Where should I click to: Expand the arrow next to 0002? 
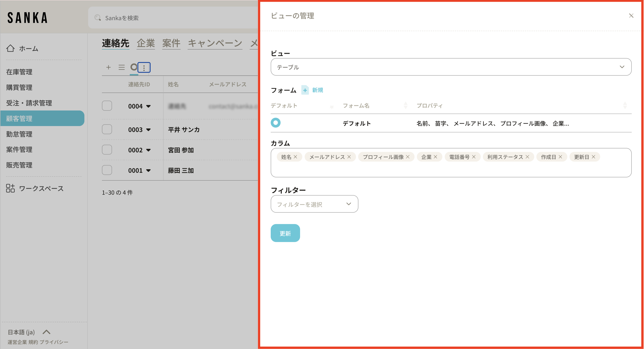[x=148, y=150]
